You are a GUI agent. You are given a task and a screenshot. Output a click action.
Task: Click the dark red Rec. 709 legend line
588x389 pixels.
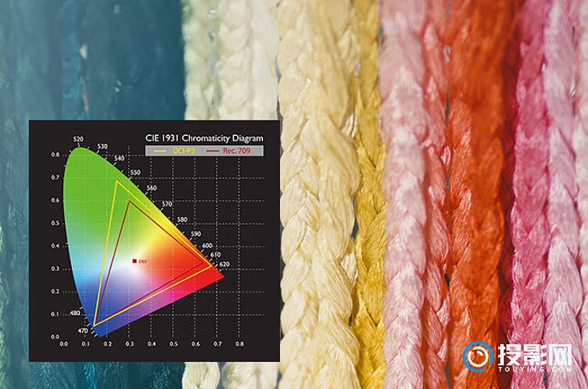pyautogui.click(x=215, y=150)
